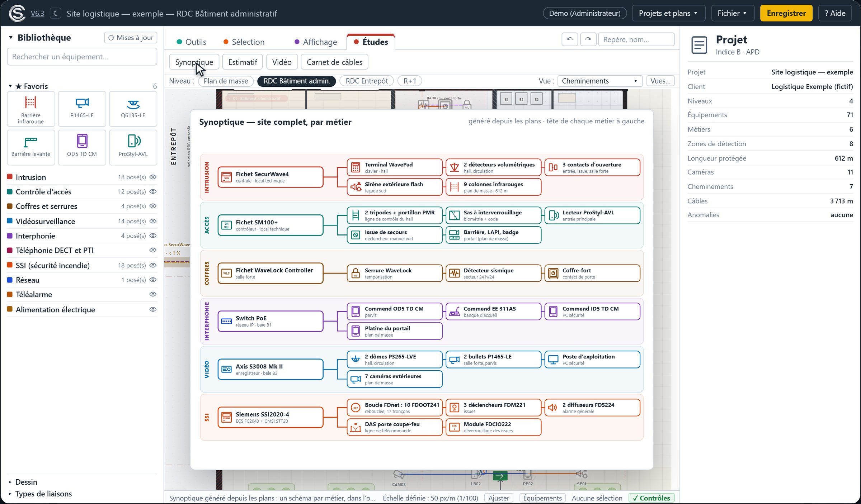Click the redo arrow icon
The image size is (861, 504).
588,39
